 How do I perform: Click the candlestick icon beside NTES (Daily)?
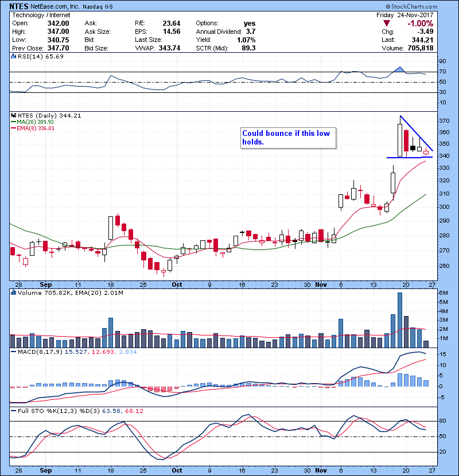click(x=13, y=115)
